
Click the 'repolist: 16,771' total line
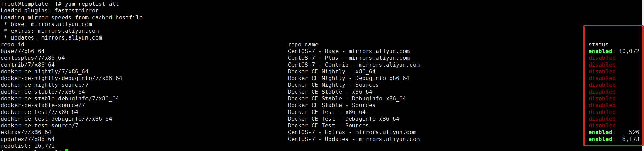click(x=28, y=146)
